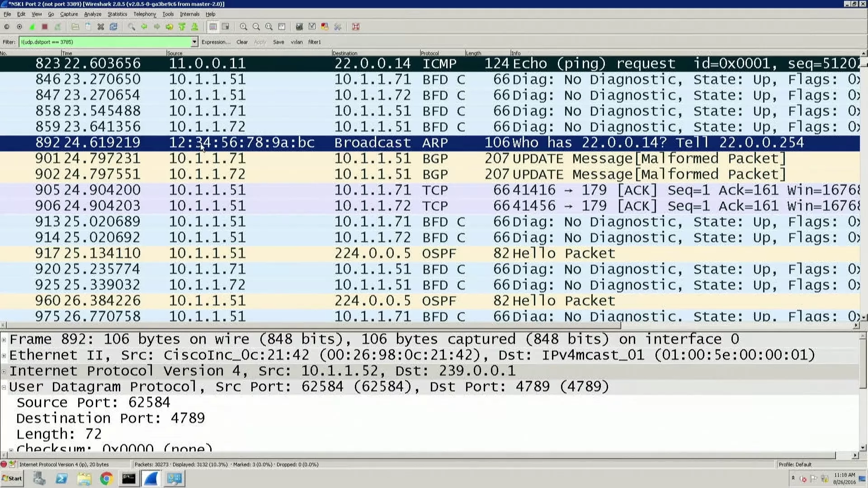868x488 pixels.
Task: Expand the Ethernet II tree node
Action: (4, 356)
